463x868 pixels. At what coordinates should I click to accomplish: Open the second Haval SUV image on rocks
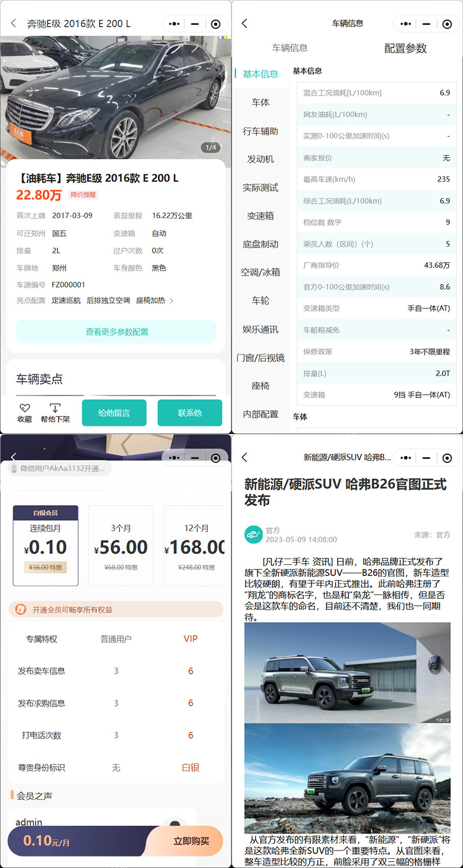click(347, 778)
